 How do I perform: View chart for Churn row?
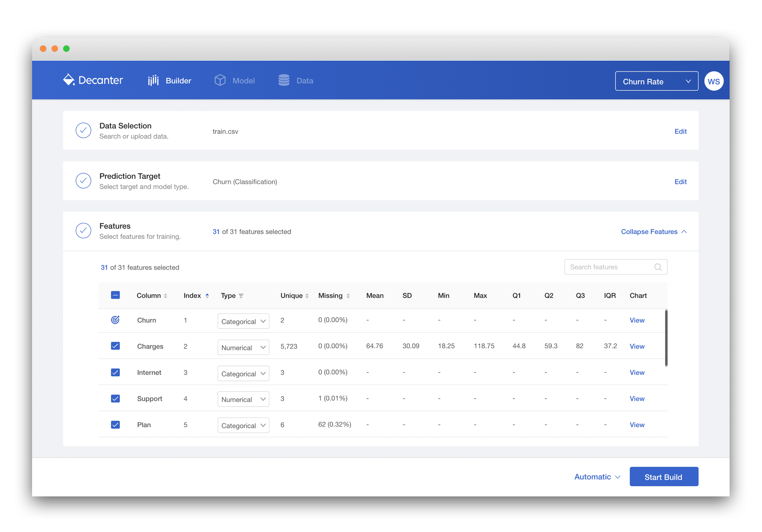pos(637,320)
